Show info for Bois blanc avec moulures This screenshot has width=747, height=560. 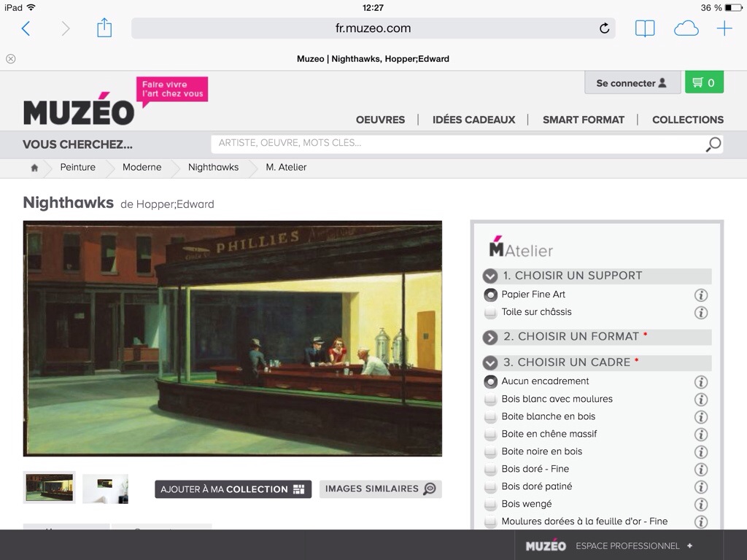pyautogui.click(x=701, y=400)
